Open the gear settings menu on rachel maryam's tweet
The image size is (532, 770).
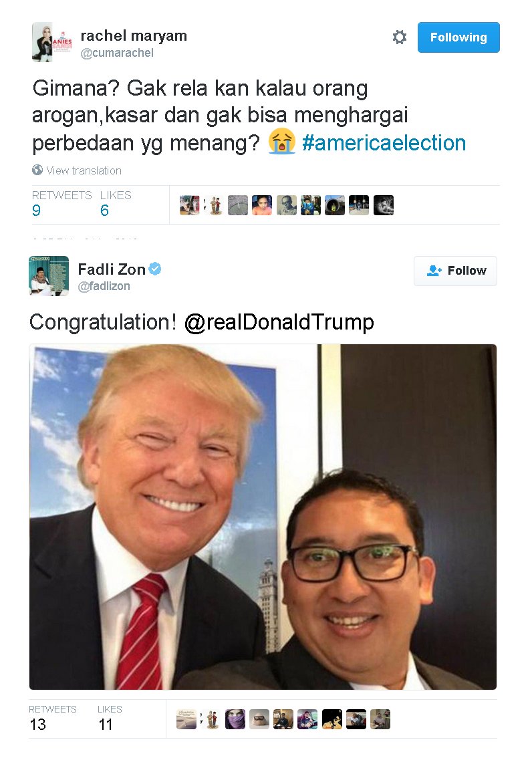pyautogui.click(x=400, y=37)
